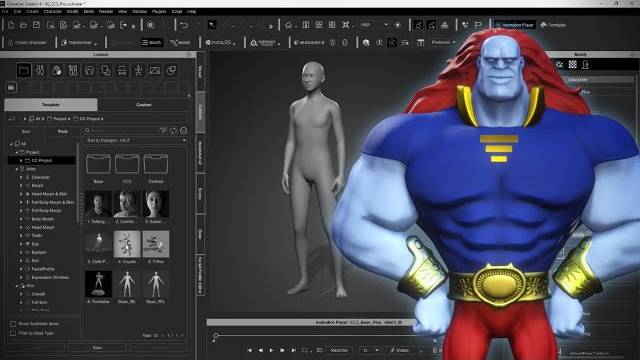Click the Transformer button

pyautogui.click(x=79, y=42)
